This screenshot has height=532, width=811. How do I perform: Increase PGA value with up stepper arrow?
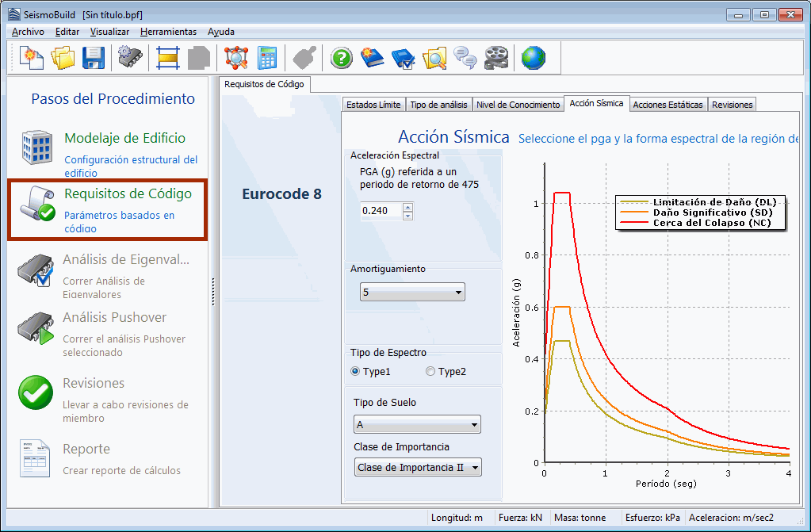(x=408, y=207)
